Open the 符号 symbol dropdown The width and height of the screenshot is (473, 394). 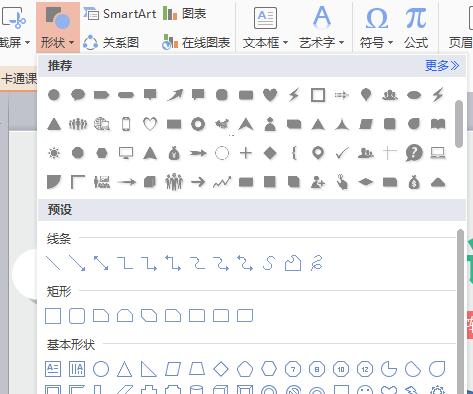376,27
